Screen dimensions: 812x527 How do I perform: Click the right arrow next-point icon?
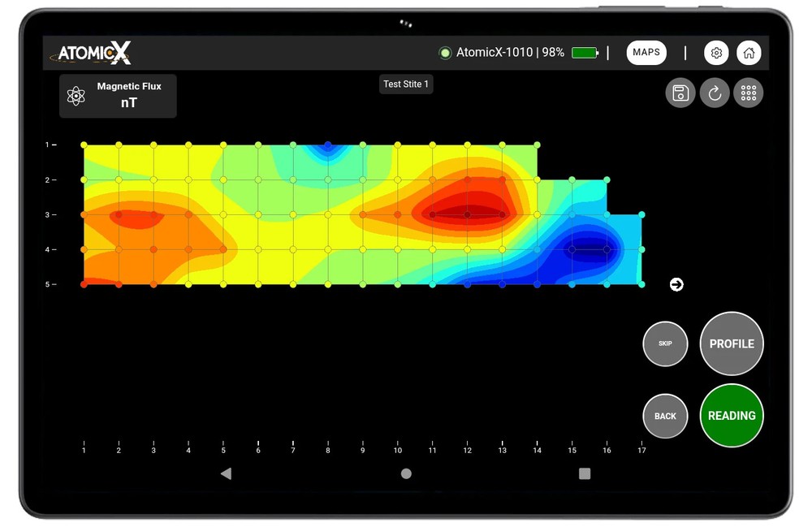676,284
